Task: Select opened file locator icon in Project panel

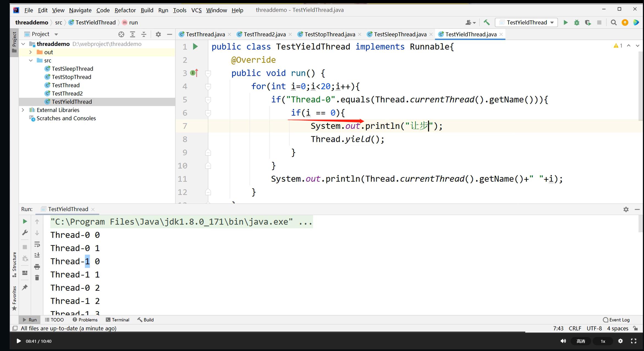Action: (121, 34)
